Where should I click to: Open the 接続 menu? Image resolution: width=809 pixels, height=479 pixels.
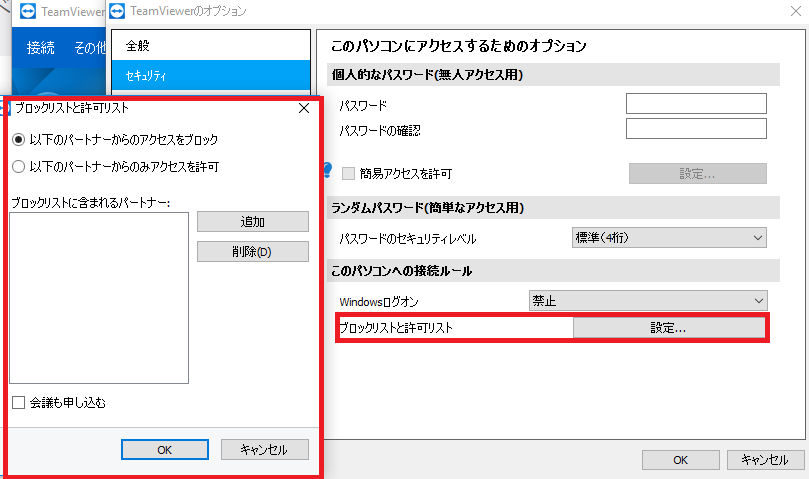[x=42, y=48]
